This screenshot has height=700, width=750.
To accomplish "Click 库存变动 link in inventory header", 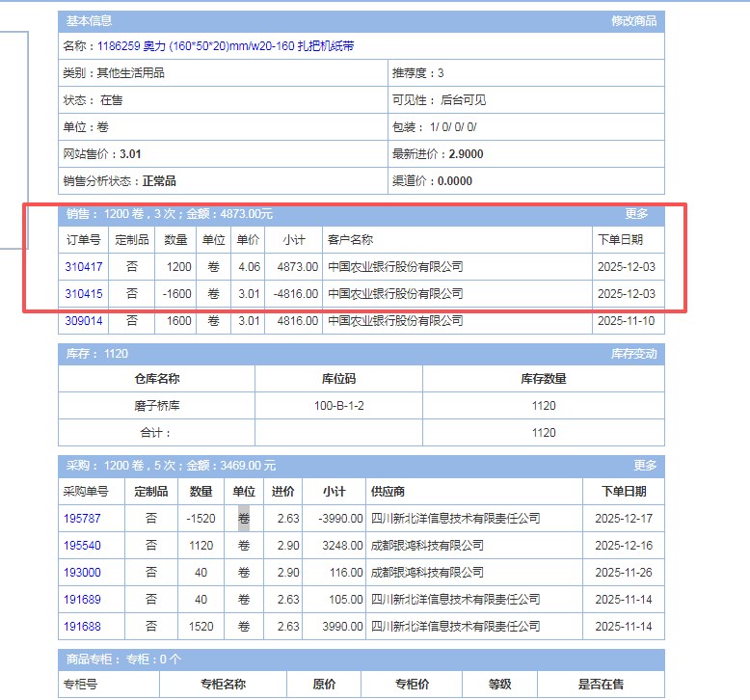I will point(633,354).
